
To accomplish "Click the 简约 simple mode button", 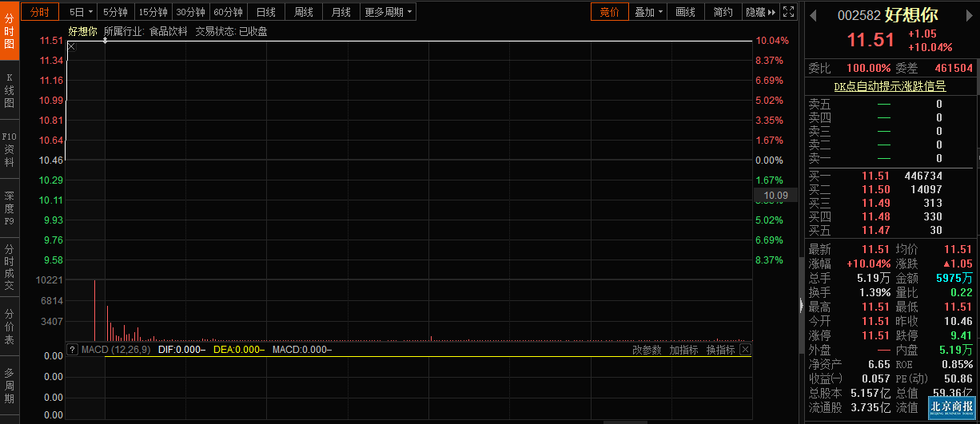I will coord(723,12).
